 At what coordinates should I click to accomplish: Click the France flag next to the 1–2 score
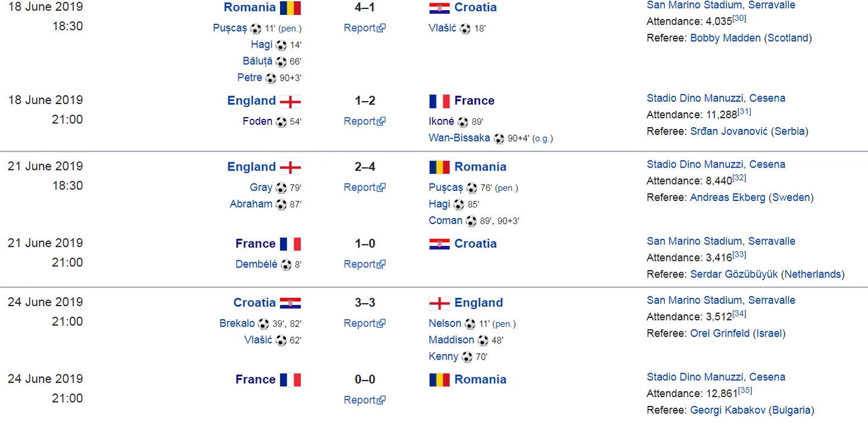(x=439, y=101)
